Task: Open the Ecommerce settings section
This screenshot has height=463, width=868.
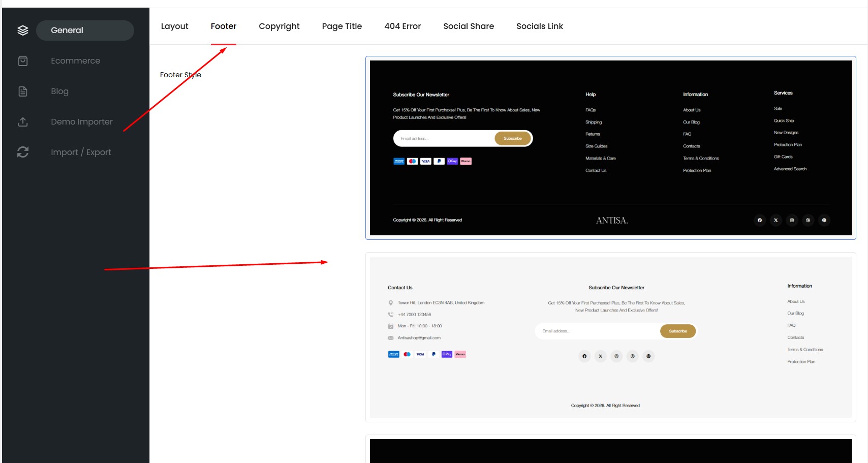Action: (x=75, y=61)
